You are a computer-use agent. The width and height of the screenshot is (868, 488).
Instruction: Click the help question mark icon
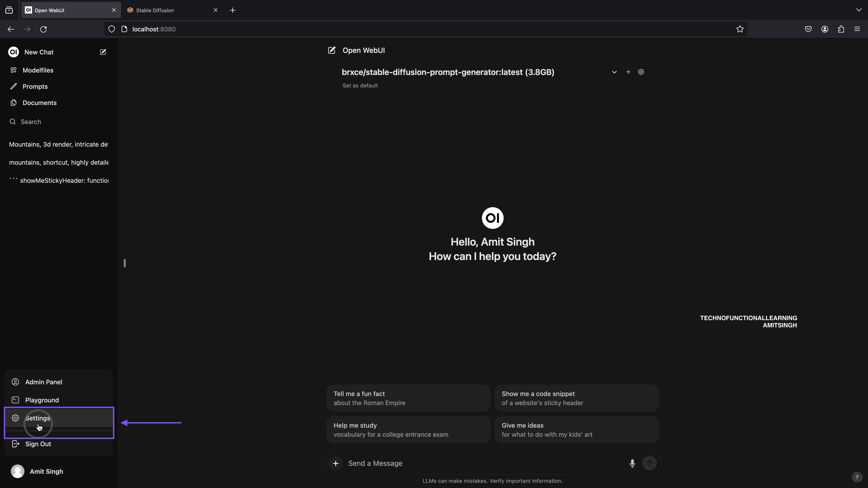coord(857,477)
